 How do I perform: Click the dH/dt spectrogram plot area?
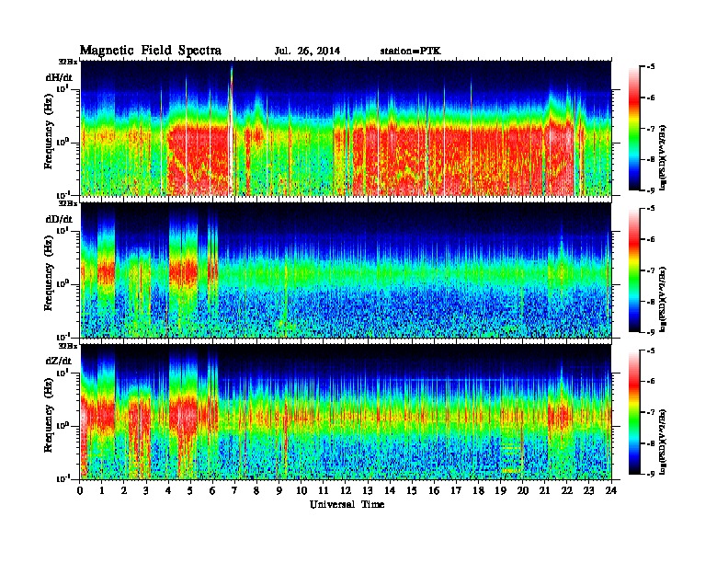(x=346, y=128)
